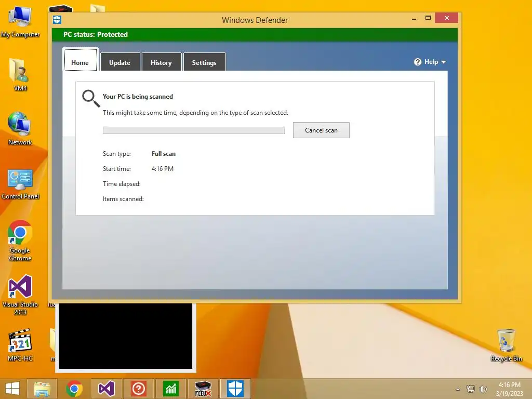This screenshot has height=399, width=532.
Task: Minimize the Windows Defender window
Action: coord(414,19)
